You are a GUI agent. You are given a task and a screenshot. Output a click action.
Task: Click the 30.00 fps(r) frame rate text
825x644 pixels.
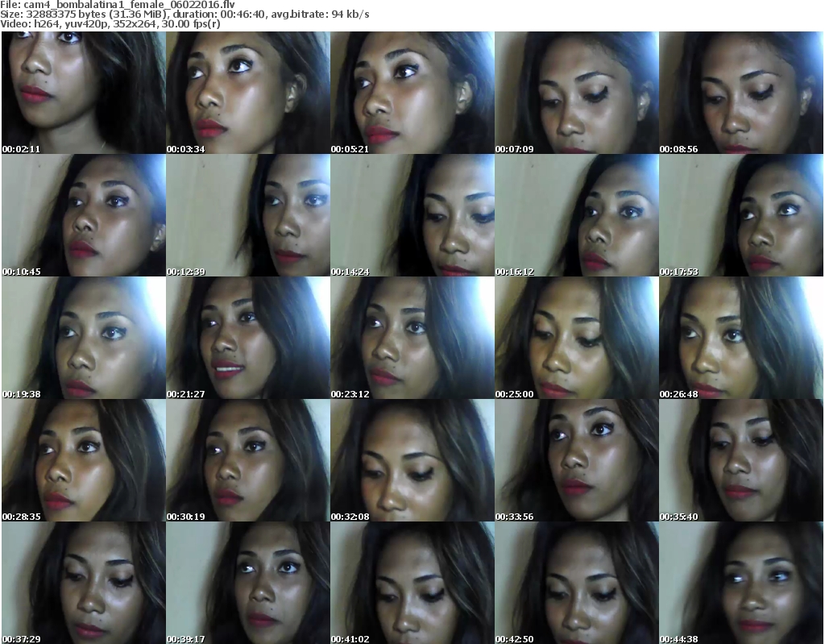(x=190, y=24)
